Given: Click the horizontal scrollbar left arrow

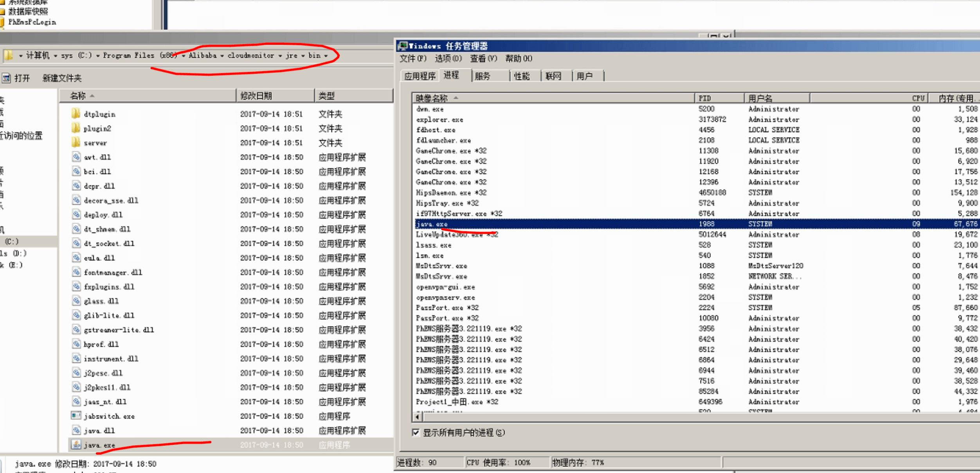Looking at the screenshot, I should click(417, 417).
